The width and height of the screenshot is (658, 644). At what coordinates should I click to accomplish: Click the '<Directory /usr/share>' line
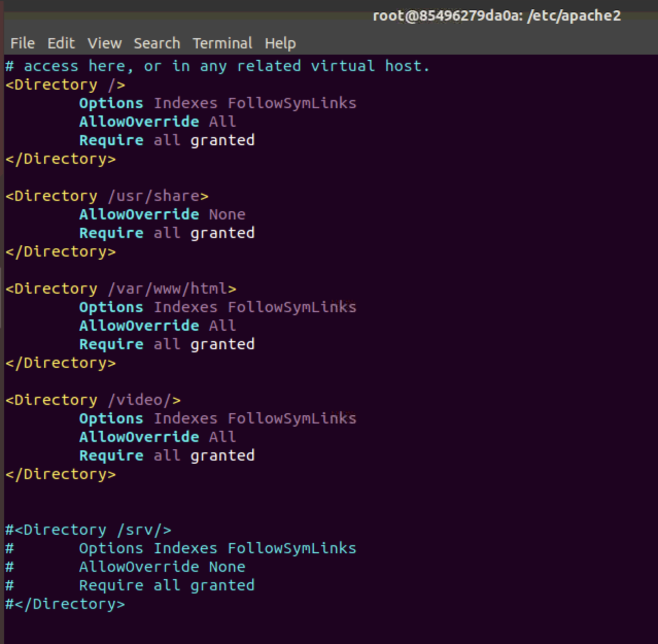click(x=107, y=196)
